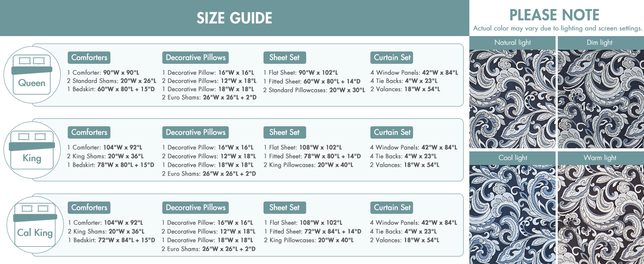Open the Dim light fabric swatch
644x264 pixels.
[600, 99]
